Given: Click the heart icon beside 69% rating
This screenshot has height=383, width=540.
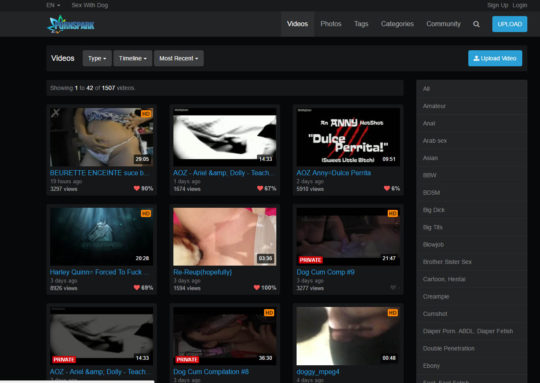Looking at the screenshot, I should coord(137,287).
